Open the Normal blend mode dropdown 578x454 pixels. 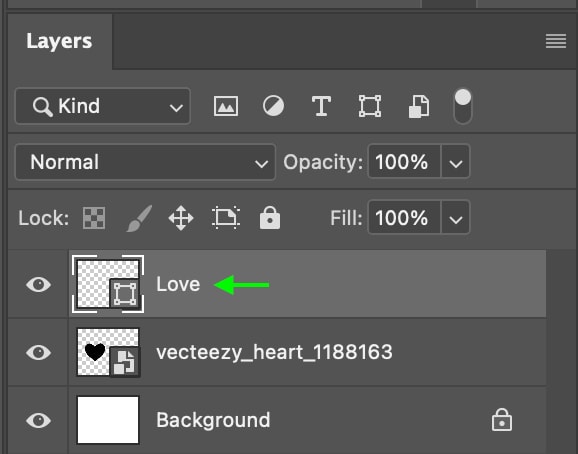[x=145, y=162]
